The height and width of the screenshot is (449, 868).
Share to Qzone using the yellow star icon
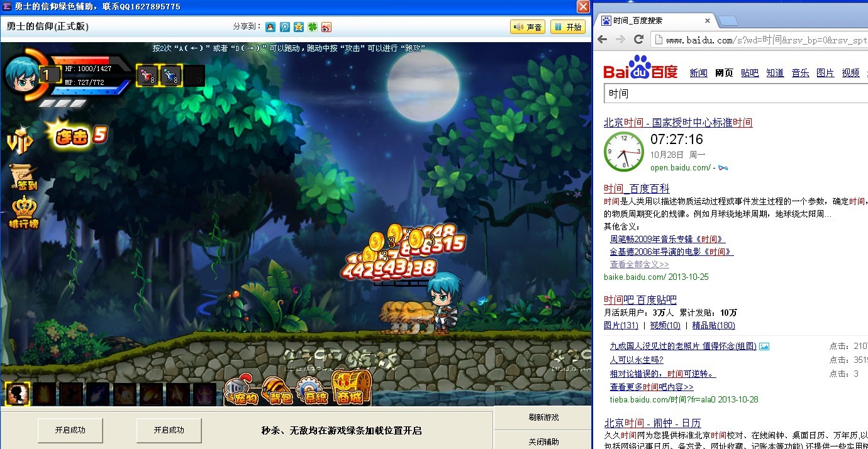coord(298,27)
